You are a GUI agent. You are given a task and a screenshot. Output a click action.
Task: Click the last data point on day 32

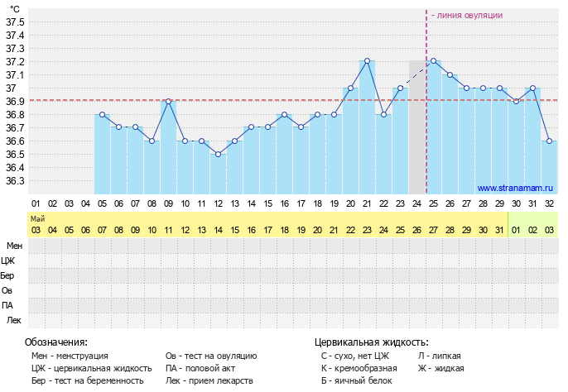pyautogui.click(x=549, y=141)
